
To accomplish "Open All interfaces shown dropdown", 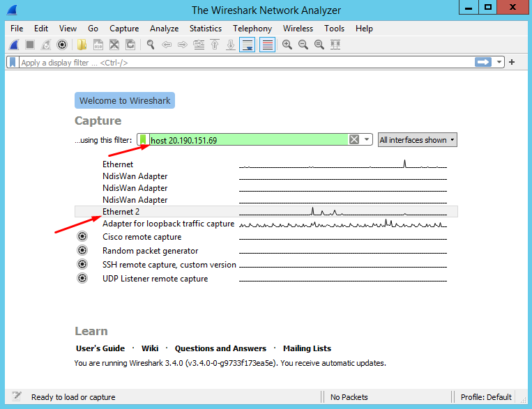I will point(418,140).
